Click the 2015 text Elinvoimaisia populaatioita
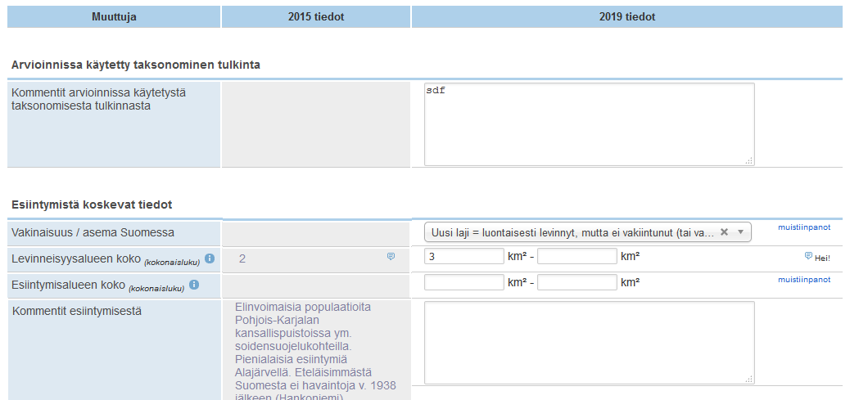Image resolution: width=868 pixels, height=400 pixels. point(303,307)
